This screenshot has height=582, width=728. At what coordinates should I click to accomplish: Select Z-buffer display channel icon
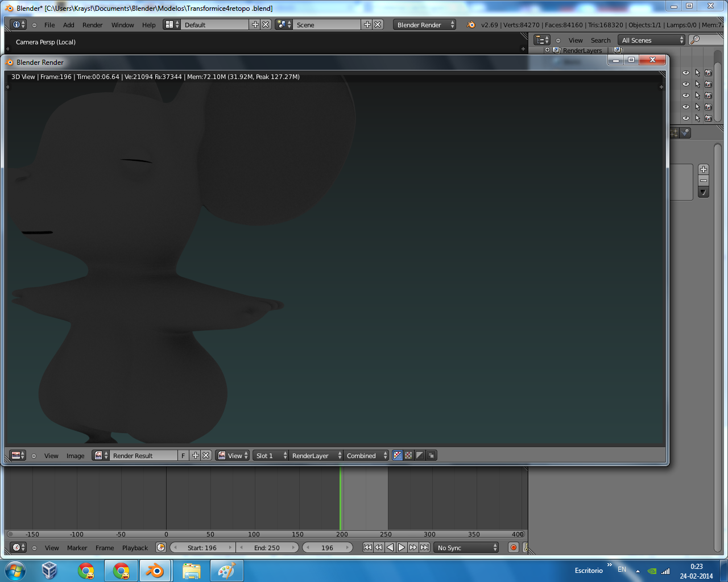[431, 455]
